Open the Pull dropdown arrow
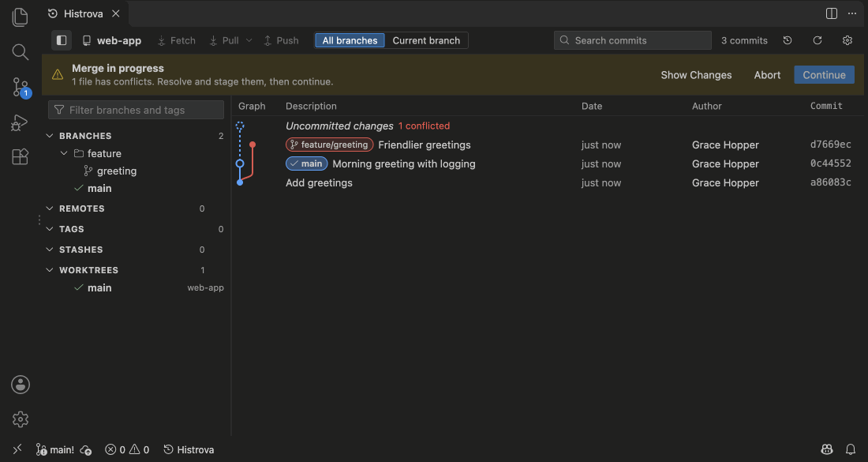This screenshot has height=462, width=868. pyautogui.click(x=249, y=40)
